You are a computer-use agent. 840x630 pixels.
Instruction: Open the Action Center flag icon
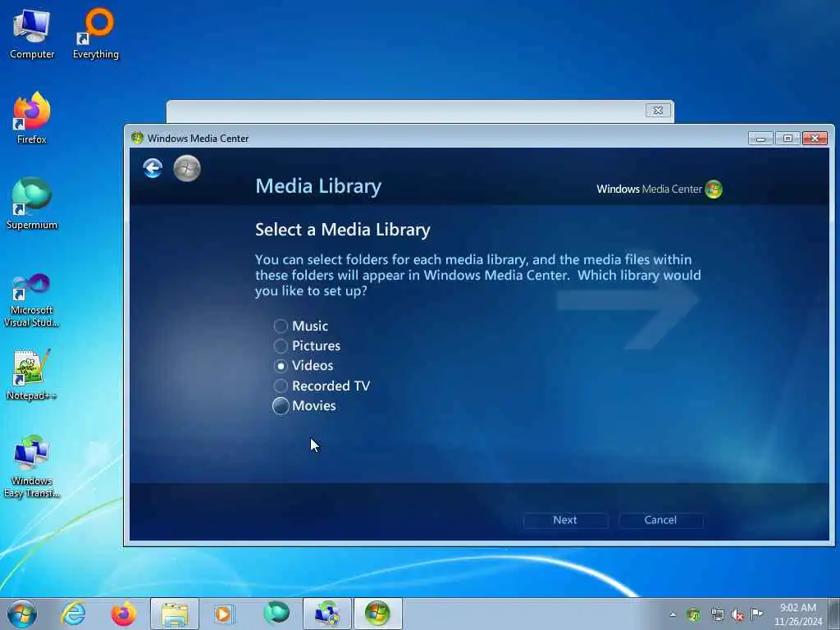coord(757,614)
